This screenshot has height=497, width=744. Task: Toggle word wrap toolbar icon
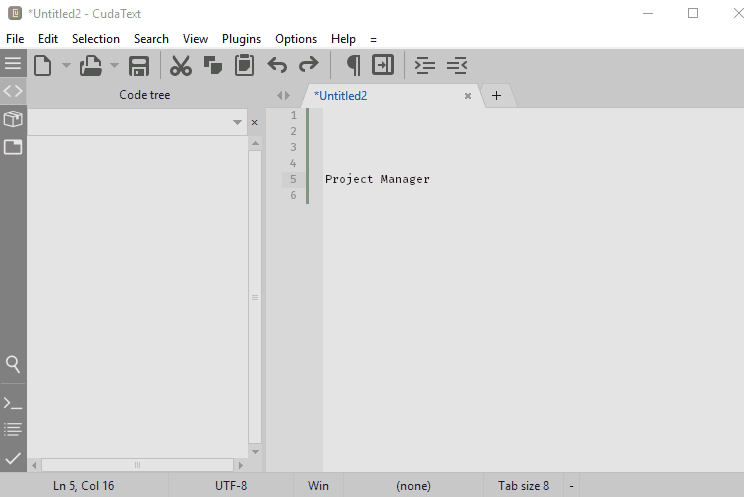[x=383, y=66]
